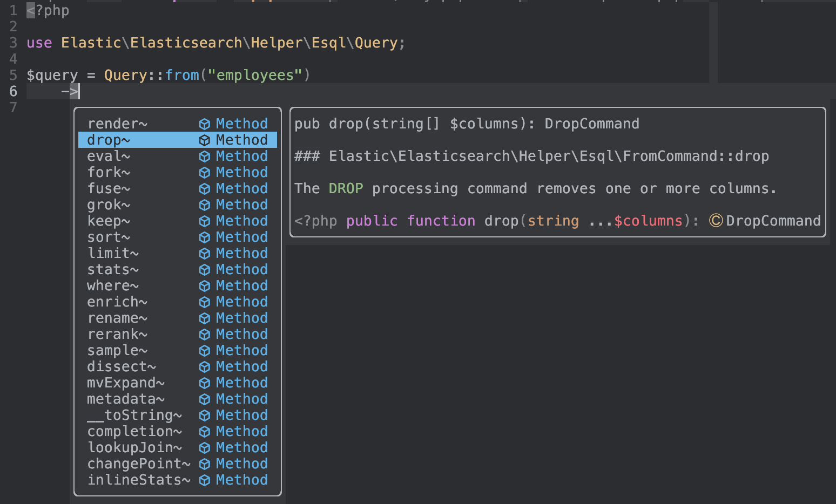
Task: Select drop~ in the completion list
Action: coord(107,140)
